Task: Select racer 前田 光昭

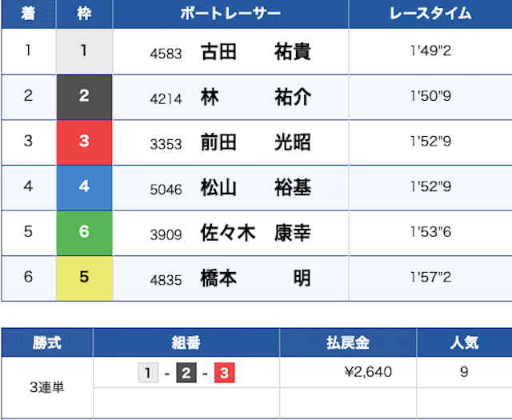Action: (255, 143)
